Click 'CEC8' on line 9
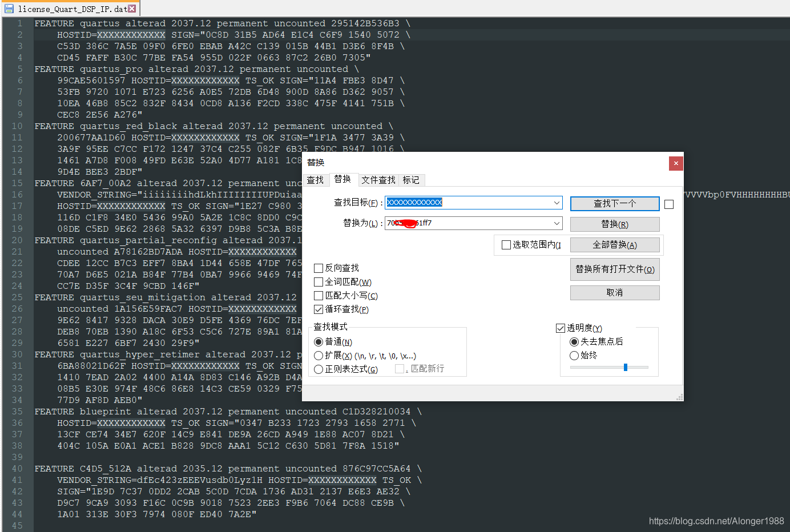 pos(68,115)
